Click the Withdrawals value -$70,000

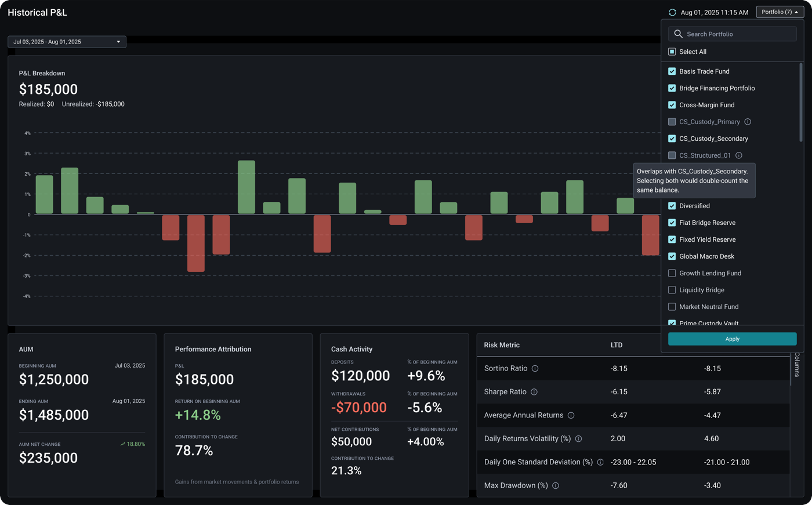coord(359,408)
